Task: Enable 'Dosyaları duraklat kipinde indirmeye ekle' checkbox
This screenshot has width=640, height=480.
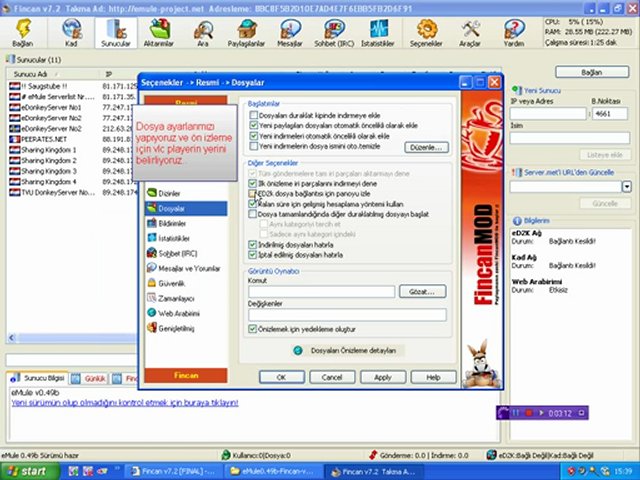Action: (253, 116)
